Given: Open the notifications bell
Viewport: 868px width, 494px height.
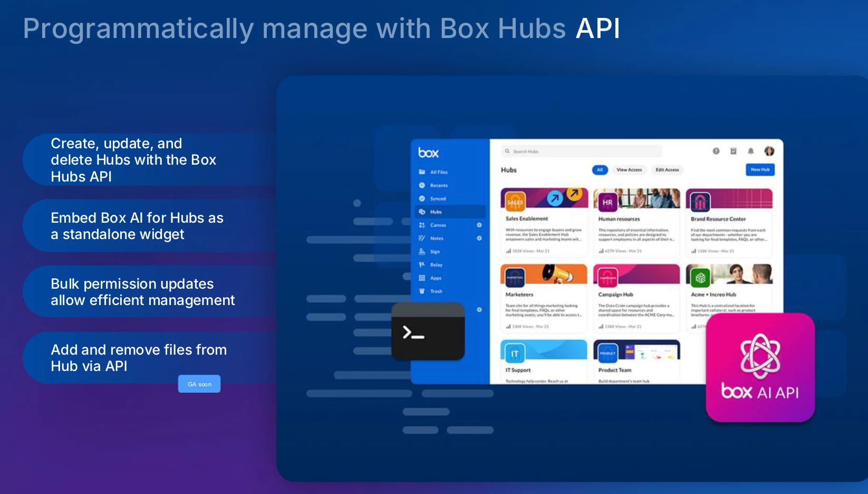Looking at the screenshot, I should (750, 151).
